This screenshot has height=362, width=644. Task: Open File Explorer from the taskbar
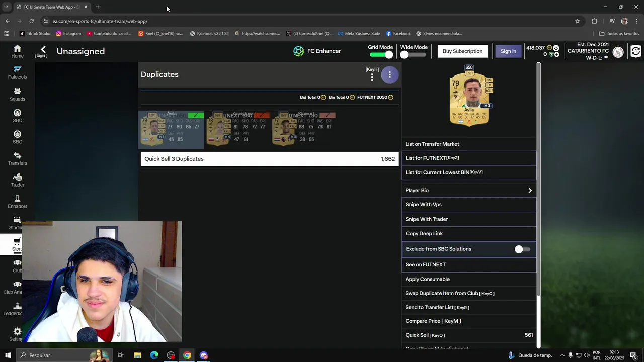pyautogui.click(x=137, y=355)
